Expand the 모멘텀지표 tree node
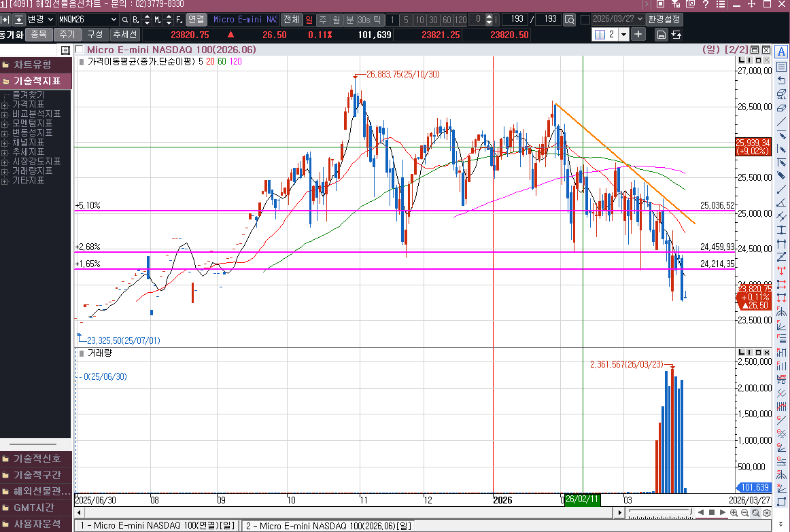Viewport: 790px width, 532px height. pyautogui.click(x=5, y=124)
